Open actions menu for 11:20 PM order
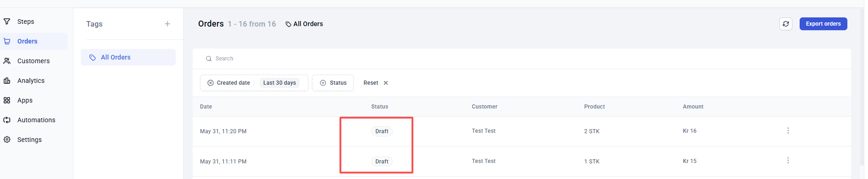This screenshot has height=179, width=868. click(788, 130)
